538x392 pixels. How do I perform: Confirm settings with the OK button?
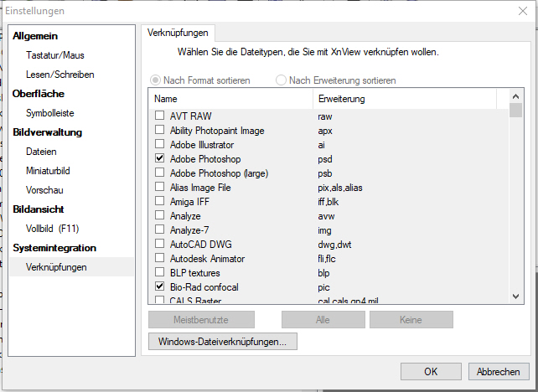(431, 371)
